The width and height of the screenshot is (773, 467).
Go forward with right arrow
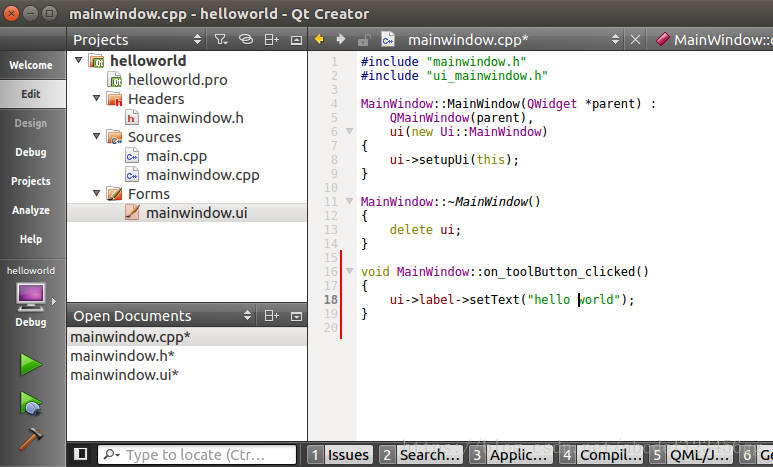[341, 39]
